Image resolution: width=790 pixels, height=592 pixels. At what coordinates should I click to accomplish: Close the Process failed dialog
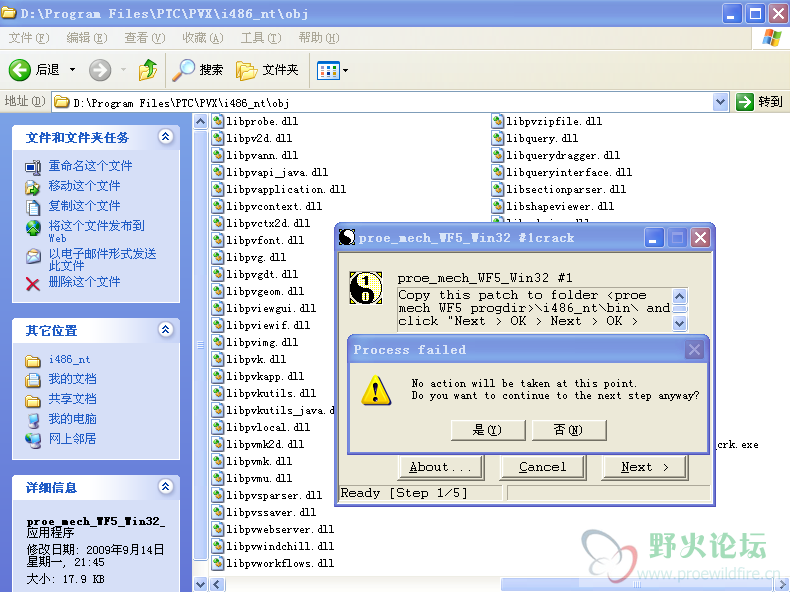click(694, 350)
